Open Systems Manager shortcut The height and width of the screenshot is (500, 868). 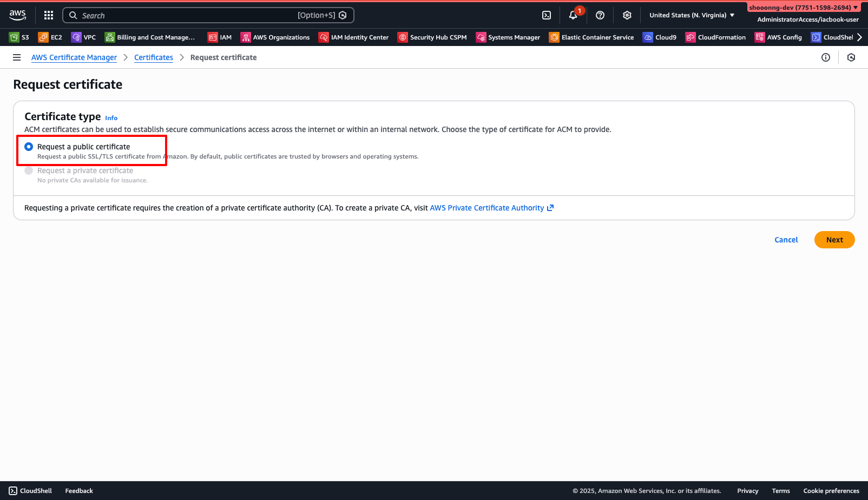click(x=508, y=37)
